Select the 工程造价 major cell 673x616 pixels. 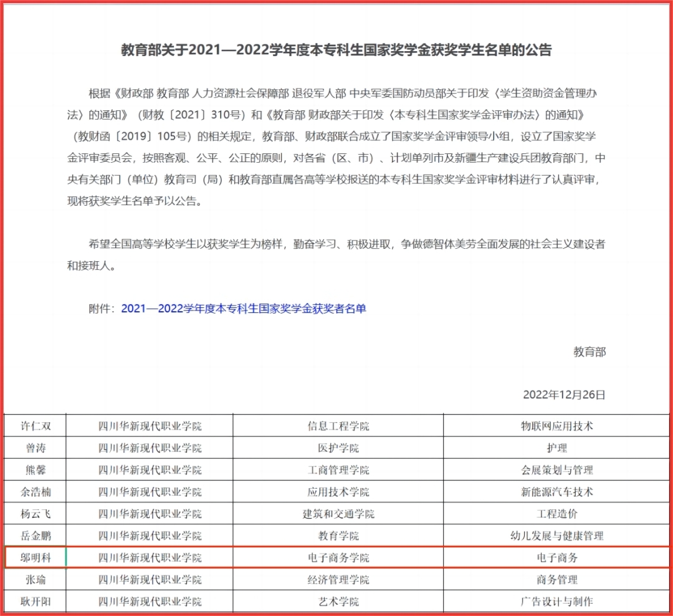pos(556,514)
